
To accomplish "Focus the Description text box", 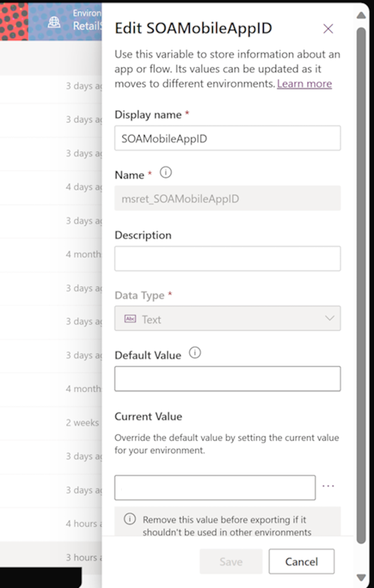I will pyautogui.click(x=228, y=259).
